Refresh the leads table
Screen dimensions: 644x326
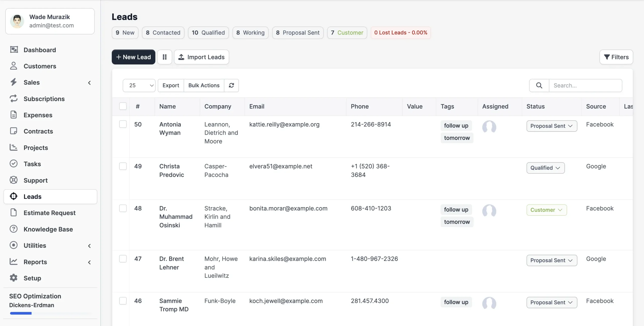(231, 85)
